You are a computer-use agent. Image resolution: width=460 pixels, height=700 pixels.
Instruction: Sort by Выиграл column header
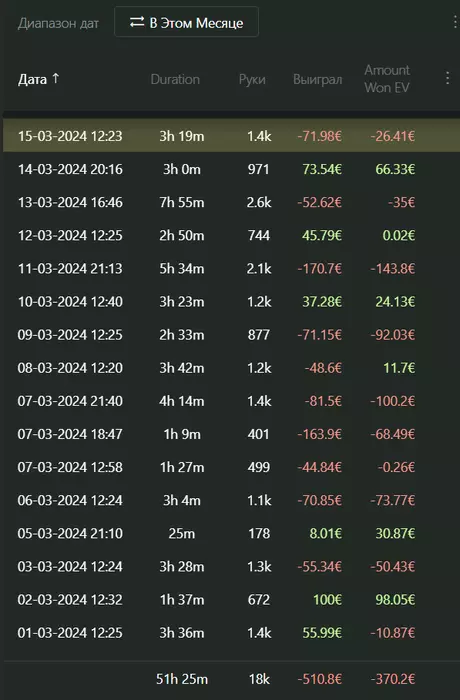[318, 79]
